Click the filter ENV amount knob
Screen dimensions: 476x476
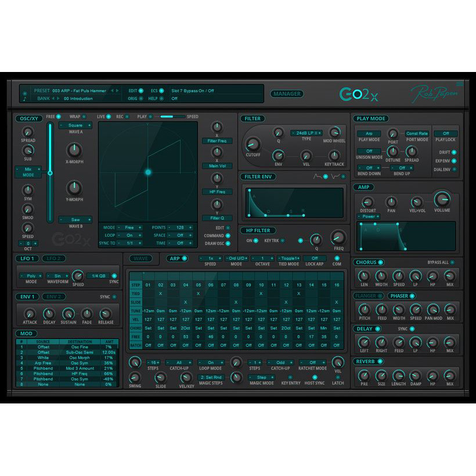[279, 156]
